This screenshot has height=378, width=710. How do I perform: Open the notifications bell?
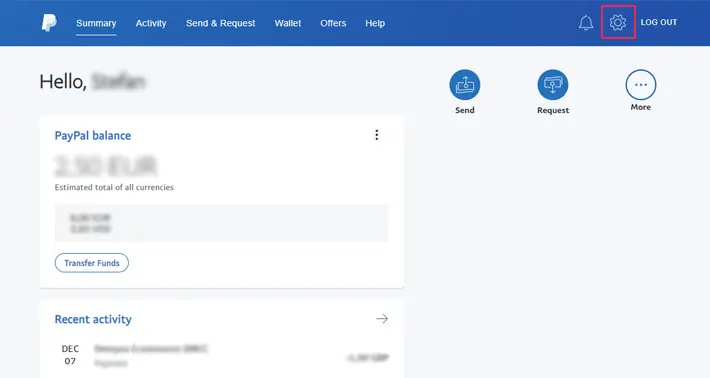pyautogui.click(x=585, y=23)
